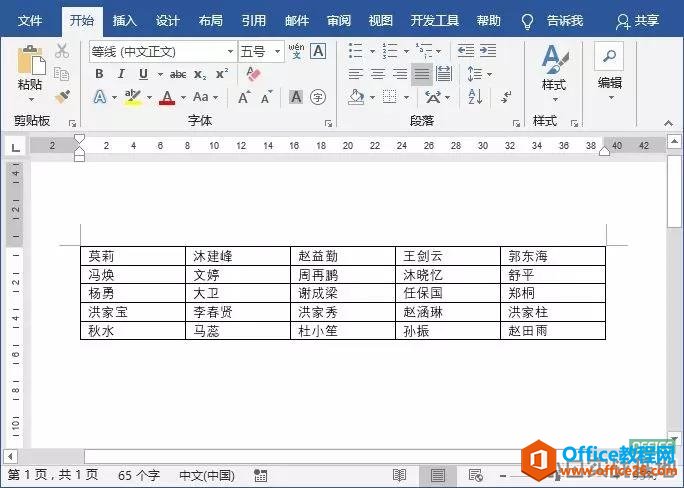Open the font size dropdown 五号
Viewport: 684px width, 488px height.
260,52
